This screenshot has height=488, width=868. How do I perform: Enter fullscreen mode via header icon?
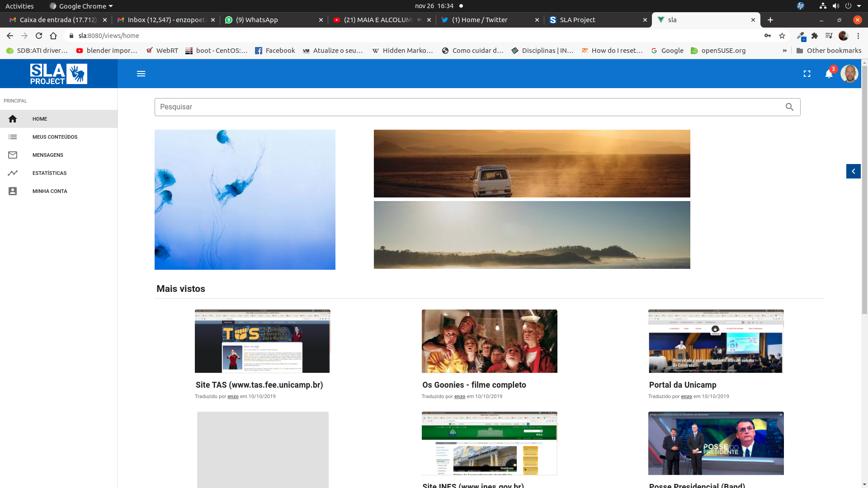[x=807, y=74]
